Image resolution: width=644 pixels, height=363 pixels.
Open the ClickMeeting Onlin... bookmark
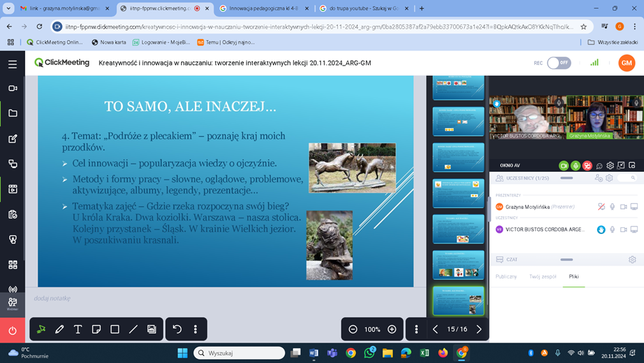(55, 42)
